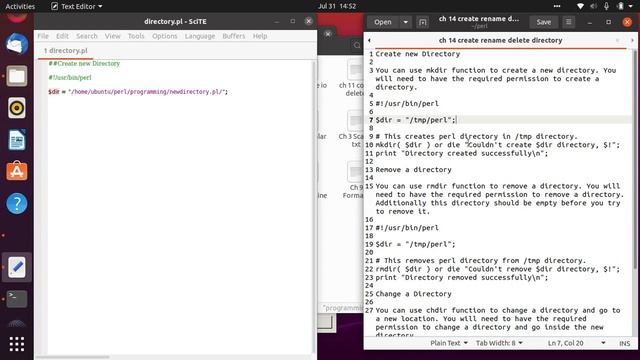Click Activities in the top bar
This screenshot has height=360, width=640.
pyautogui.click(x=20, y=6)
